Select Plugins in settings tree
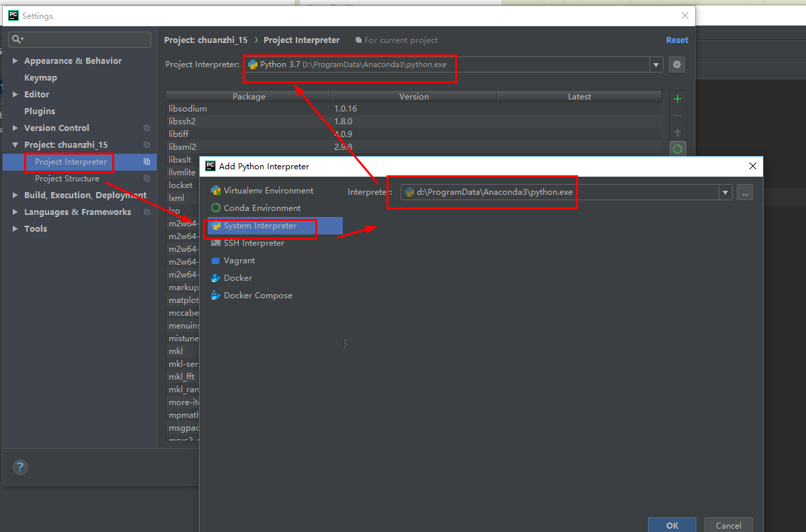This screenshot has height=532, width=806. pos(40,111)
